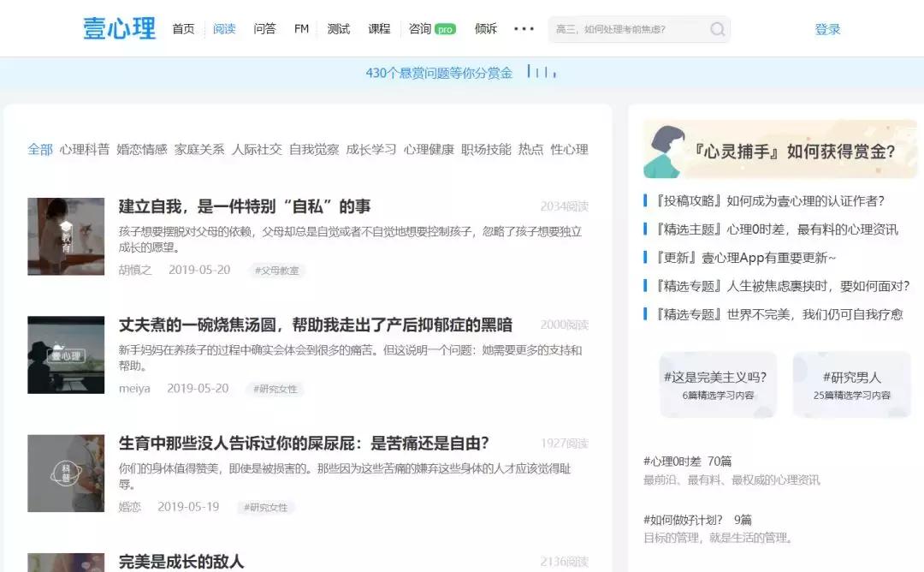Click the search input field

[633, 28]
